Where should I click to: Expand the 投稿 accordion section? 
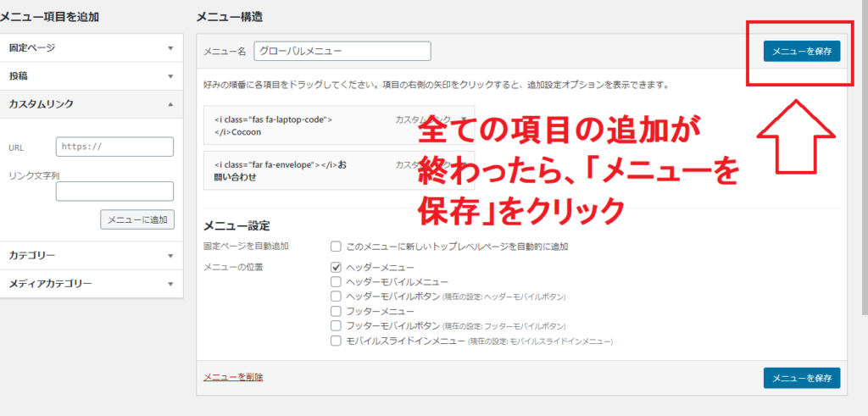click(92, 76)
